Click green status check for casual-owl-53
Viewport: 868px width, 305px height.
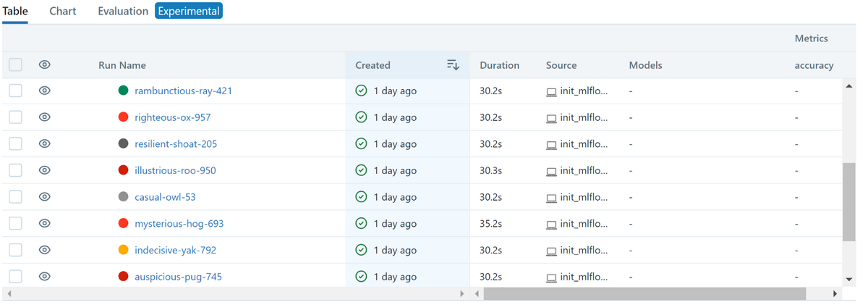coord(361,197)
